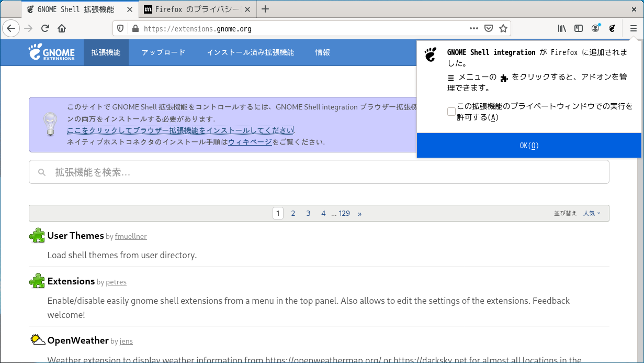Click the next page » arrow
Viewport: 644px width, 363px height.
(x=359, y=213)
